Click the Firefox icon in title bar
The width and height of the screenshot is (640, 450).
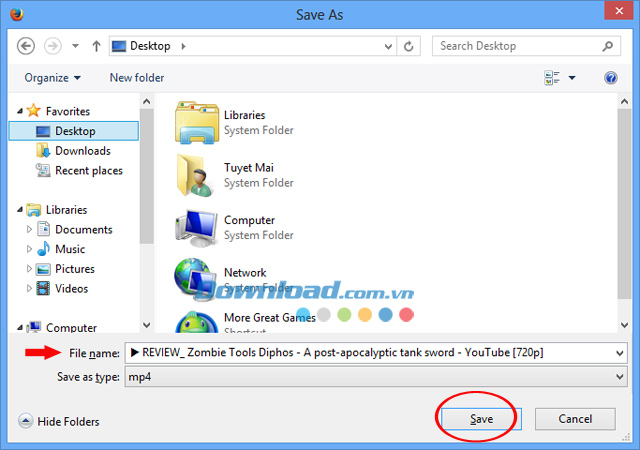tap(17, 14)
